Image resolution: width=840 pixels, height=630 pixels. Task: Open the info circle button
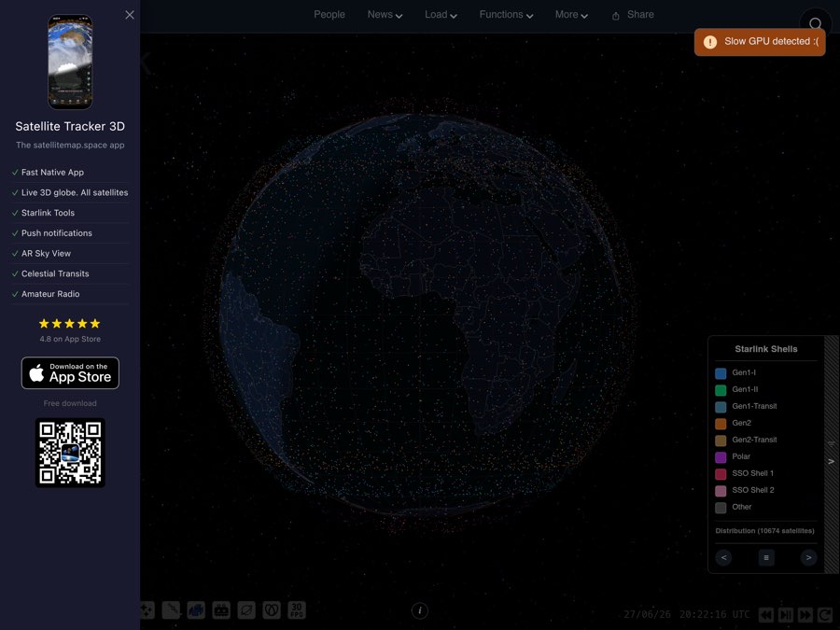[419, 610]
